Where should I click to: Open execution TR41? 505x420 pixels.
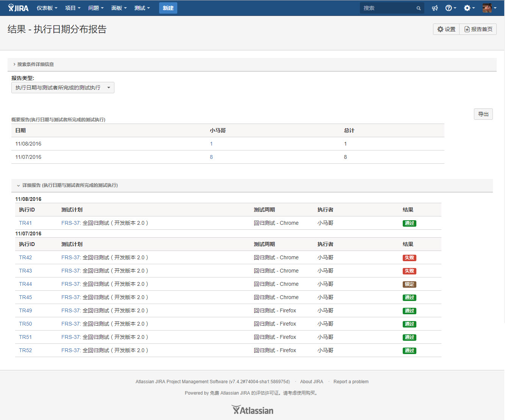pos(25,223)
